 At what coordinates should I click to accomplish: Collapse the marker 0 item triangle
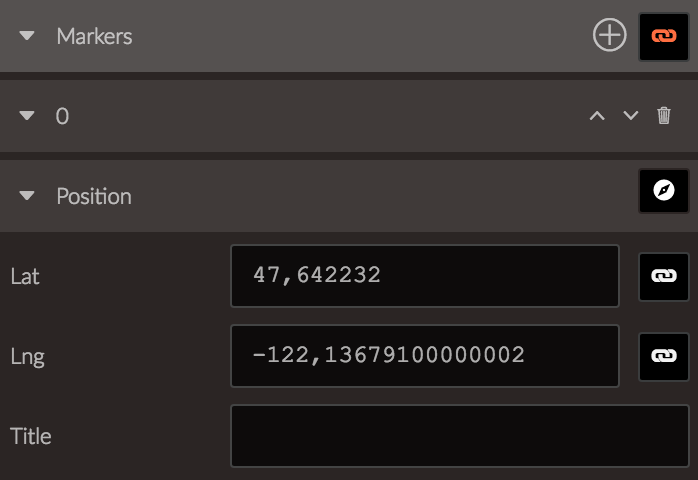point(27,116)
